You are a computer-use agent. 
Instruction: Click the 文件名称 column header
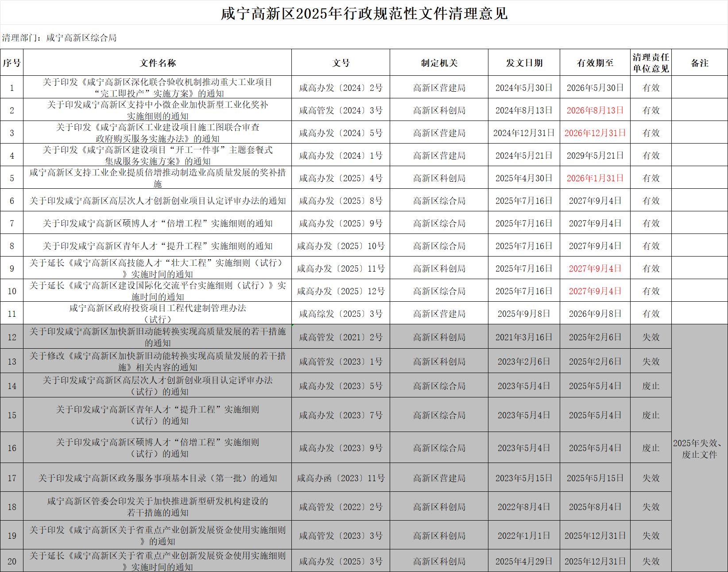click(x=158, y=63)
